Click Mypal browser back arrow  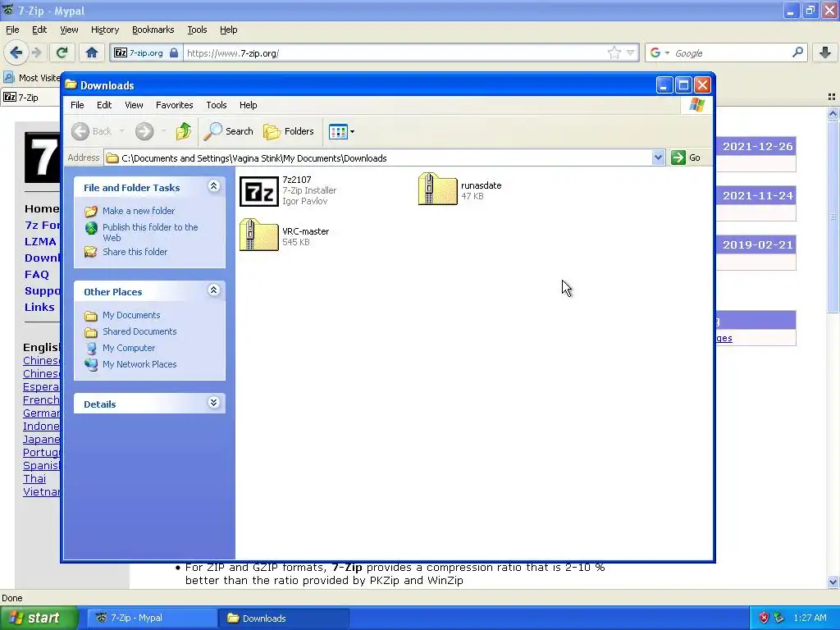[16, 52]
